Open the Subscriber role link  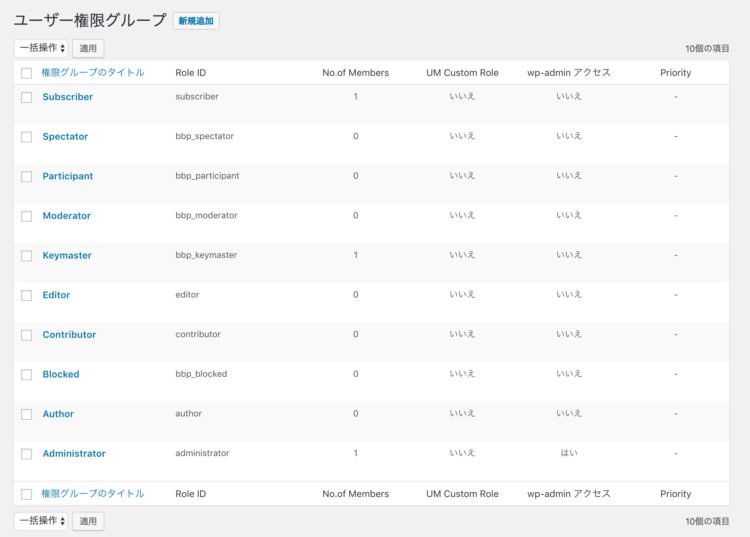[67, 97]
